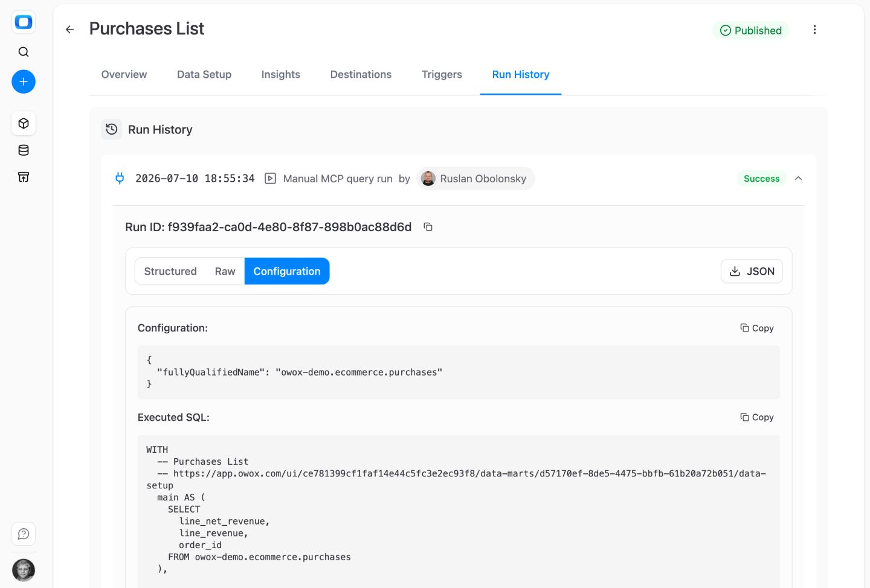Select the Run History tab
The image size is (870, 588).
521,74
